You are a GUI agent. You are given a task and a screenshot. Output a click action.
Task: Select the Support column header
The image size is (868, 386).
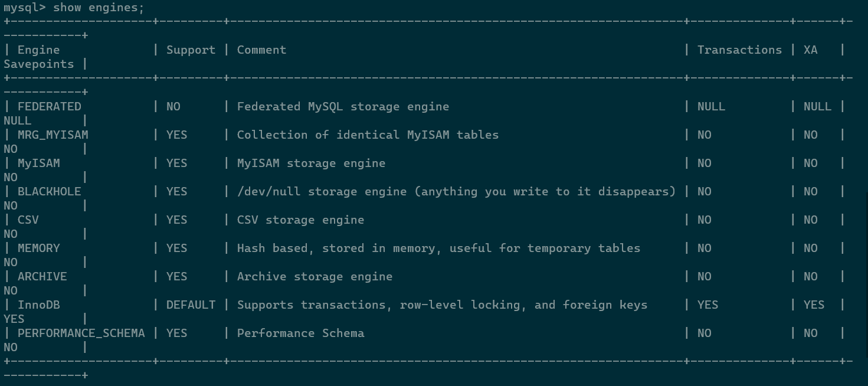191,50
